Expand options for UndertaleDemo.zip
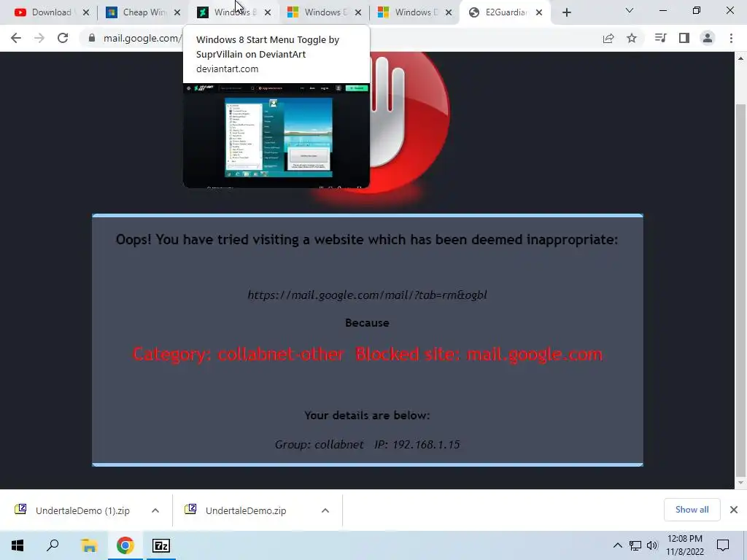This screenshot has height=560, width=747. pos(325,510)
